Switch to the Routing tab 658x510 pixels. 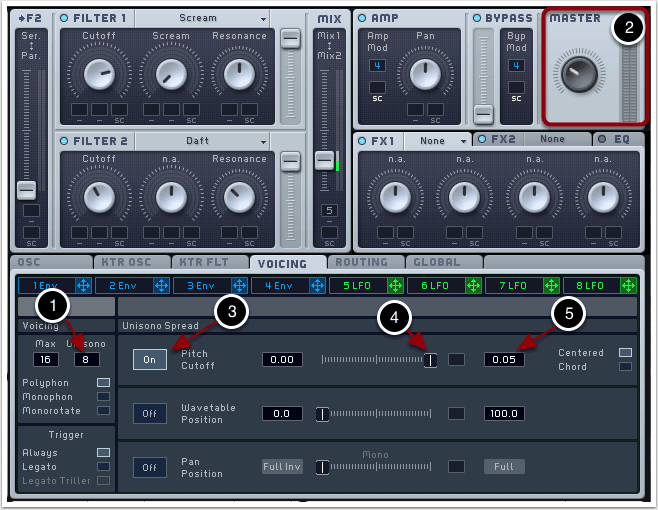point(362,262)
